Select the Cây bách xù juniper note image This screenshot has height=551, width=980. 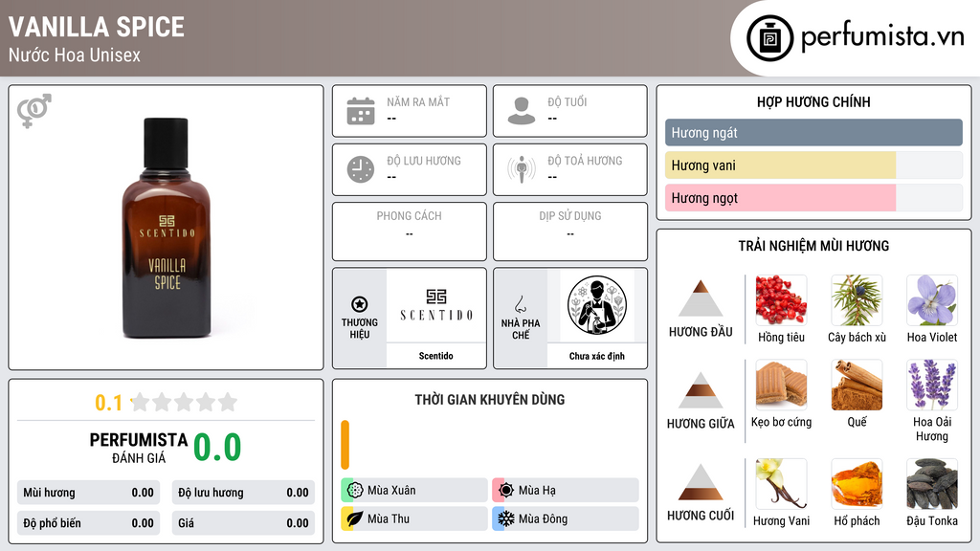pos(857,299)
